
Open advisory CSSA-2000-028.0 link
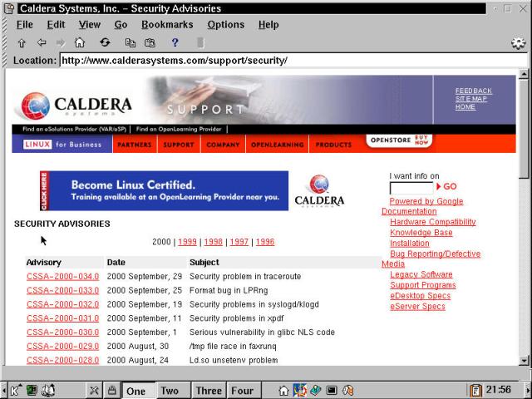[x=63, y=360]
